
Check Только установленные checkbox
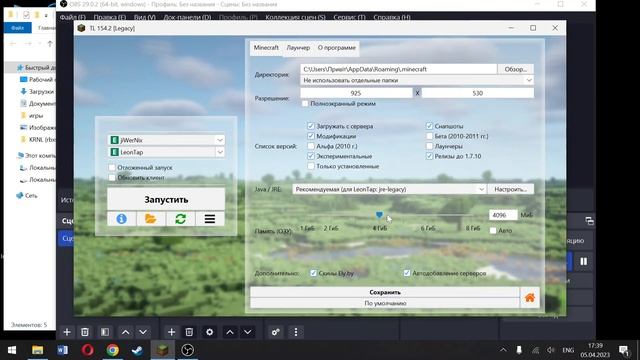(x=311, y=166)
